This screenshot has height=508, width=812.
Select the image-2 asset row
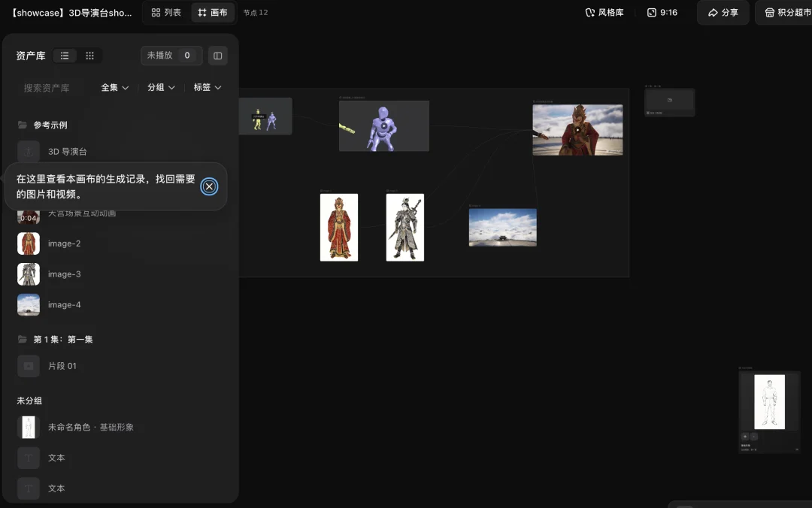click(x=120, y=243)
